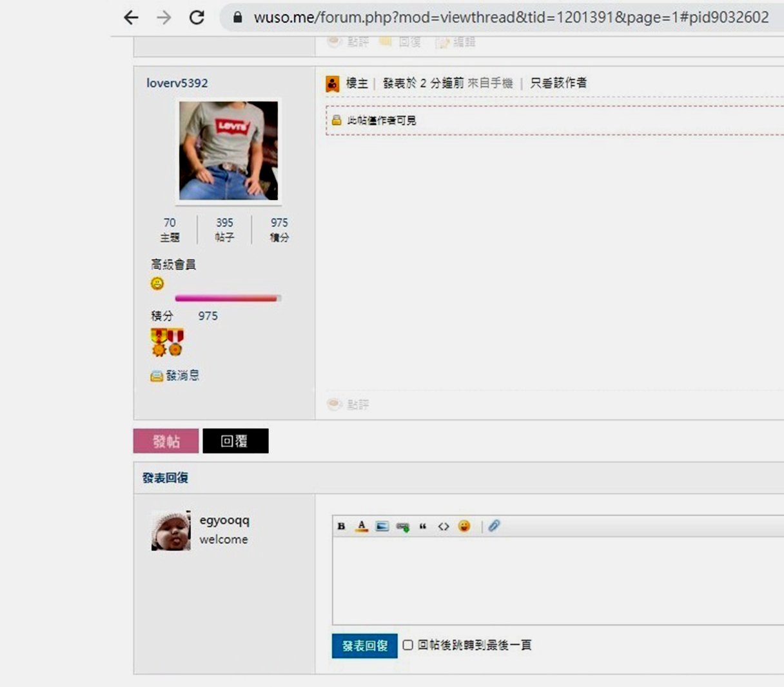Insert quote block in editor
Viewport: 784px width, 687px height.
pos(423,526)
